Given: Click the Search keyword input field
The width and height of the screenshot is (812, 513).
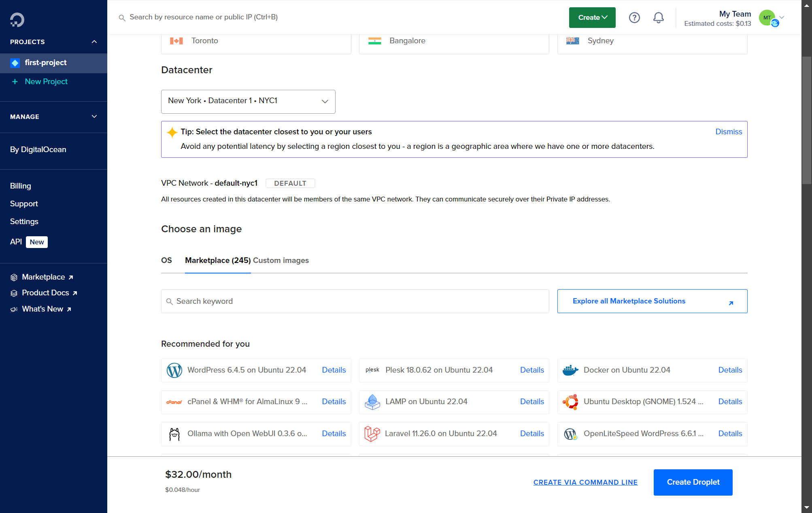Looking at the screenshot, I should pos(355,301).
